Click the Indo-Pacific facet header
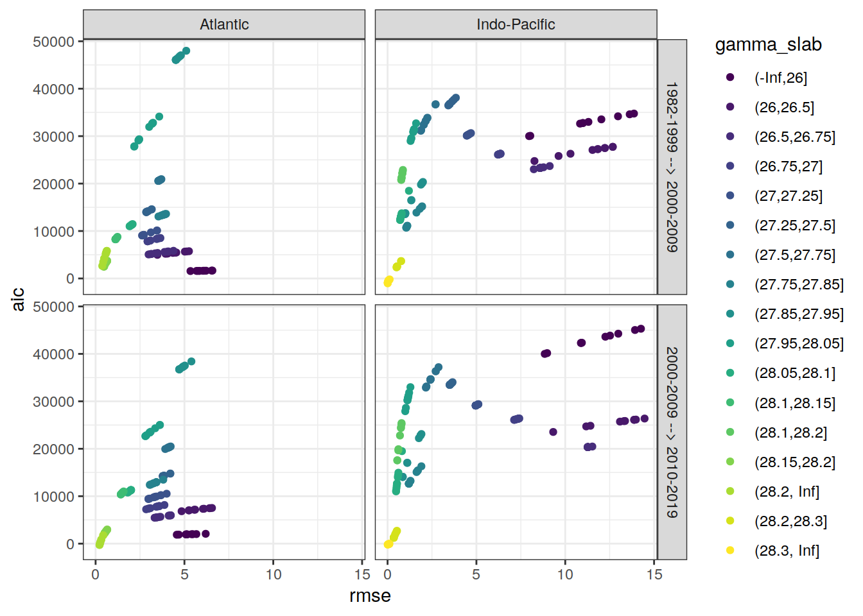 (516, 24)
